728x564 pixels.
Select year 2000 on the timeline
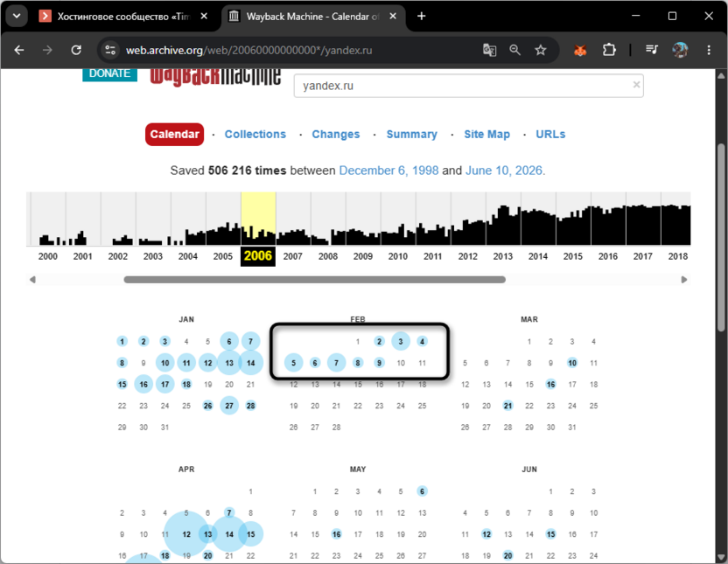pyautogui.click(x=48, y=256)
